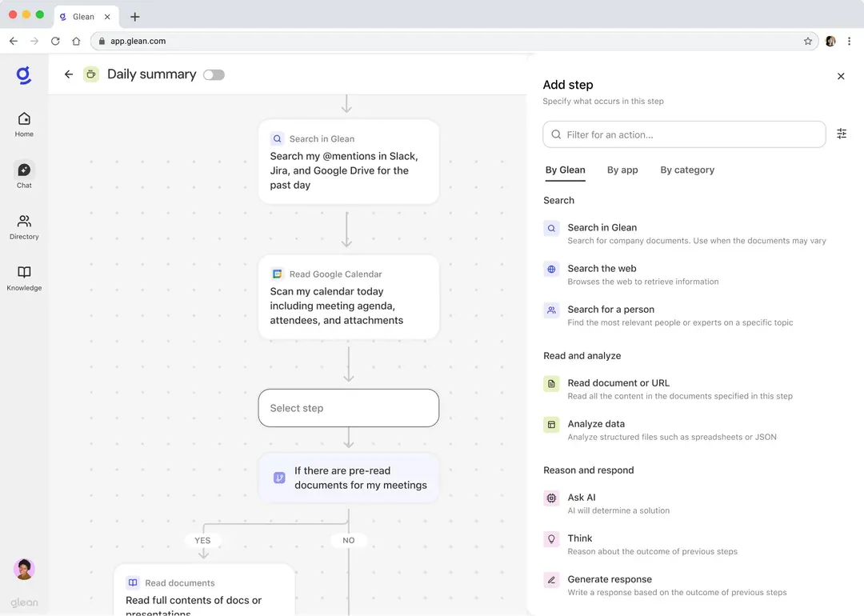Click the user avatar in sidebar
The image size is (864, 616).
click(x=24, y=569)
